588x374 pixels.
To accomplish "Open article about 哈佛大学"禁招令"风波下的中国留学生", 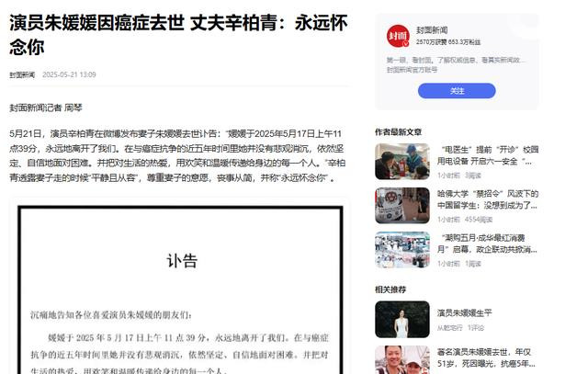I will [488, 199].
